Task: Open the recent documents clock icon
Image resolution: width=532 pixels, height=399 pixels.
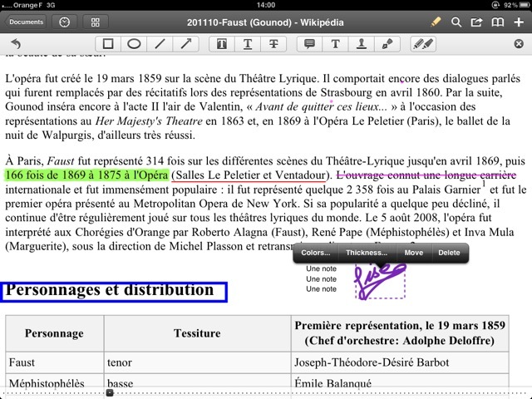Action: [x=66, y=22]
